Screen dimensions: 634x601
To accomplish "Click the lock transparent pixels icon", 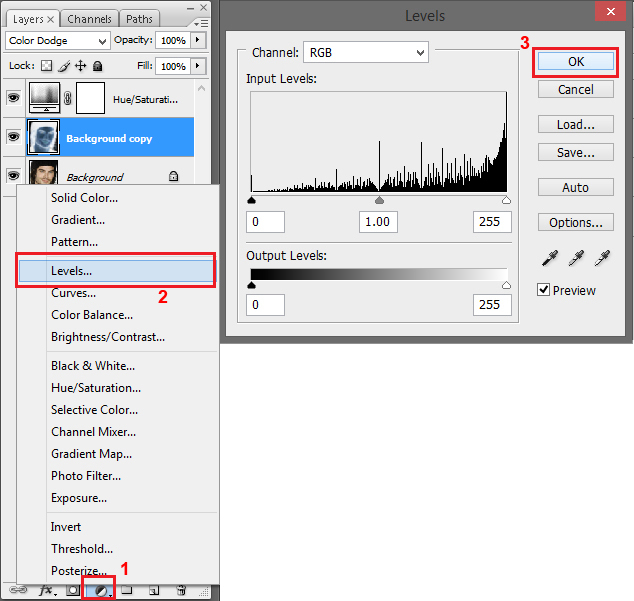I will point(45,66).
